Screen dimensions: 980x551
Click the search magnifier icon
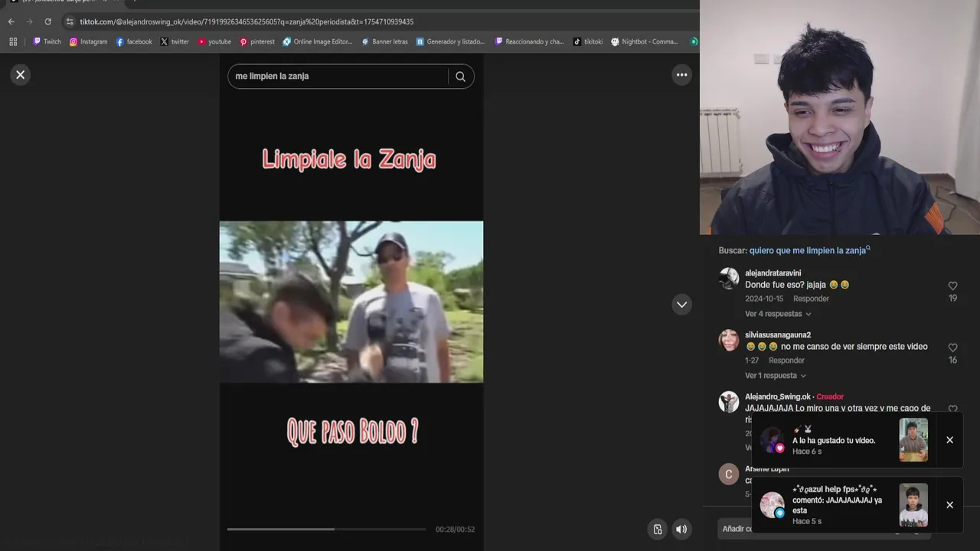click(460, 77)
